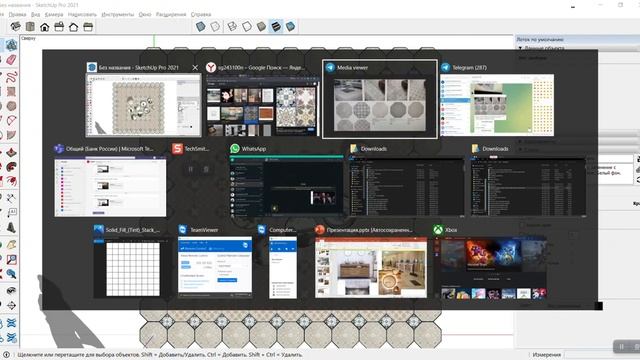Switch to Front view house icon
This screenshot has height=360, width=640.
click(x=44, y=27)
